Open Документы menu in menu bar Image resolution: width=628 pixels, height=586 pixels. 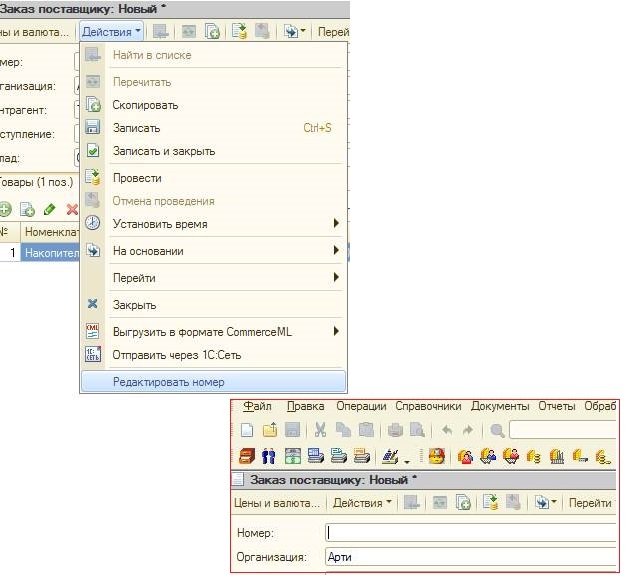pyautogui.click(x=500, y=406)
